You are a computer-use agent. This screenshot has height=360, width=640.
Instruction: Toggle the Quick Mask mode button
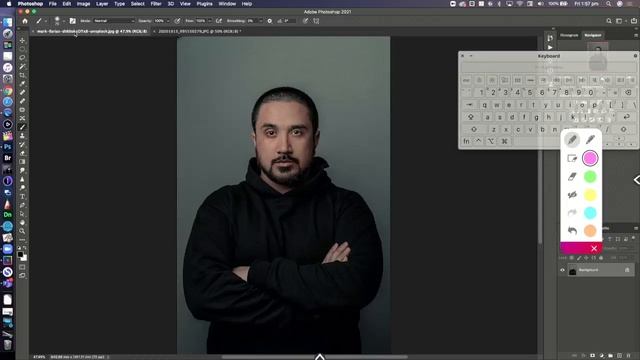[x=22, y=267]
